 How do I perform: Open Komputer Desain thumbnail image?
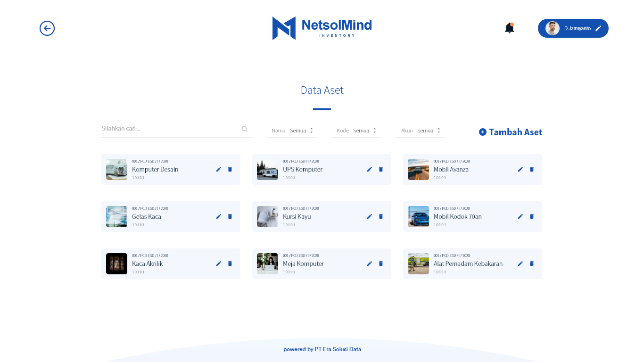[x=116, y=169]
